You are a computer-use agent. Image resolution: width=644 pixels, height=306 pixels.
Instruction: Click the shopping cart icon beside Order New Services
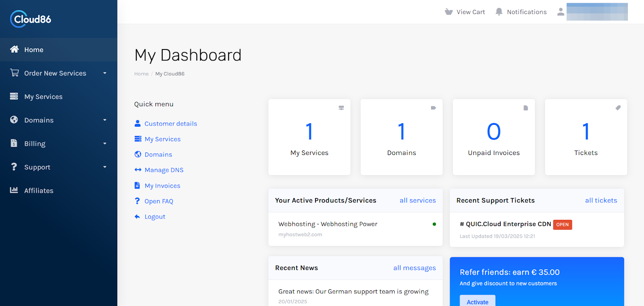click(14, 73)
